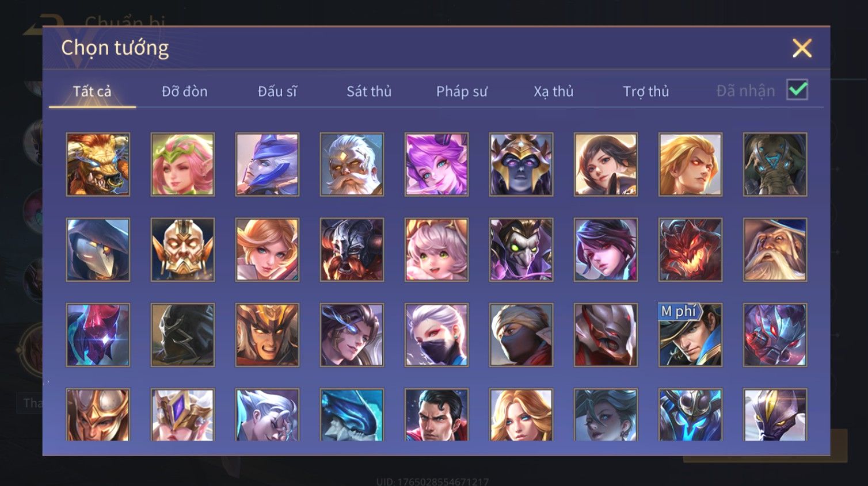Select the hero marked M phí

[x=690, y=335]
